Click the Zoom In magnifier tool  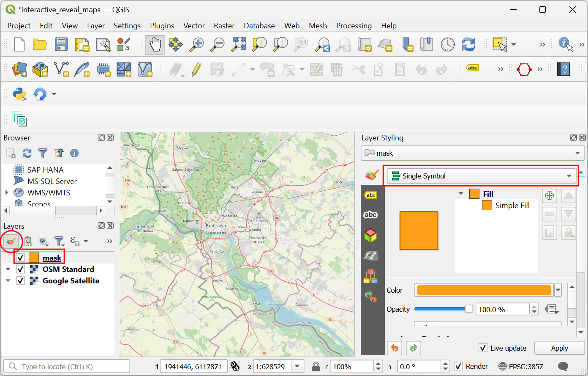196,44
